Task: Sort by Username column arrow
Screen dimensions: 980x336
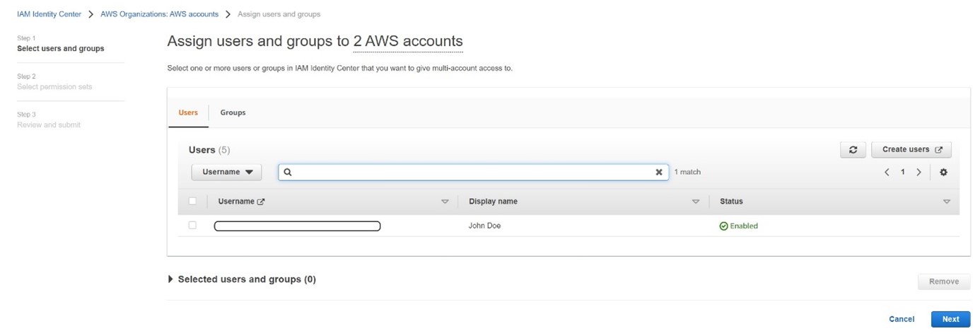Action: tap(445, 202)
